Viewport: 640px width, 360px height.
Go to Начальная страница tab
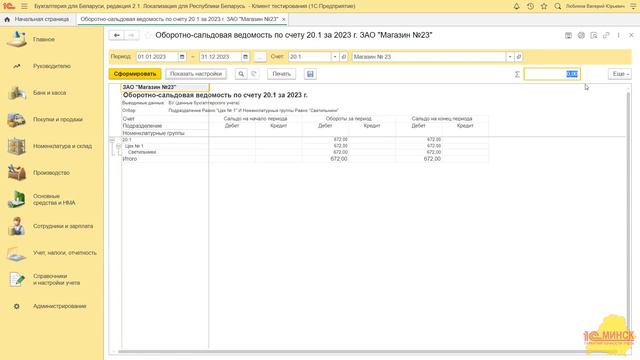37,19
